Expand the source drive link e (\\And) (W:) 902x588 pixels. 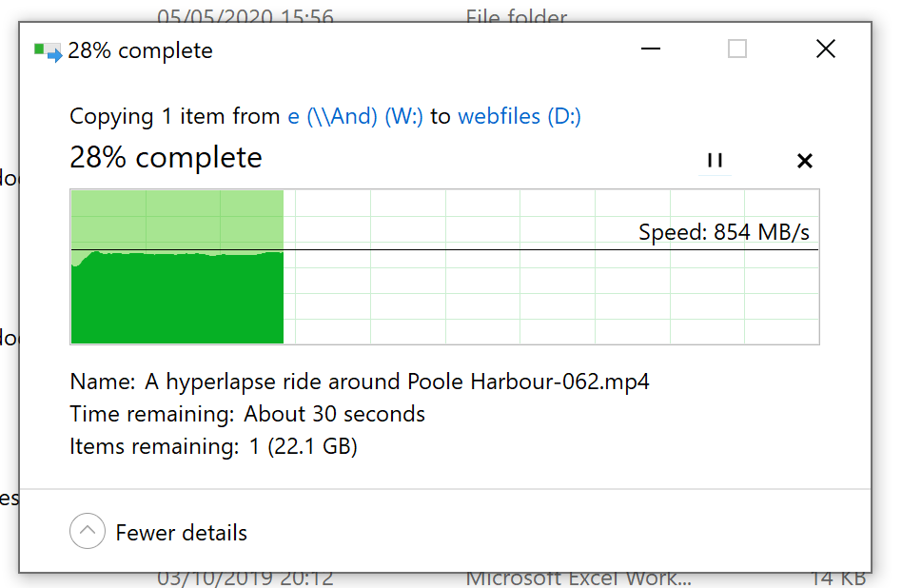point(356,115)
